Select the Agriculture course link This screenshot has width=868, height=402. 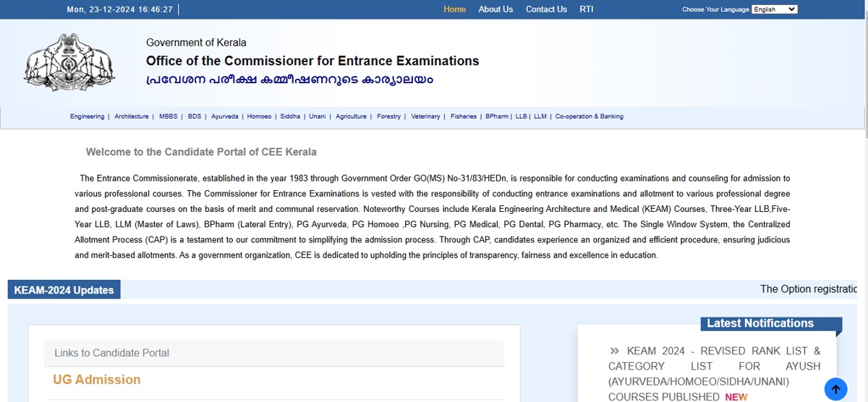point(352,116)
